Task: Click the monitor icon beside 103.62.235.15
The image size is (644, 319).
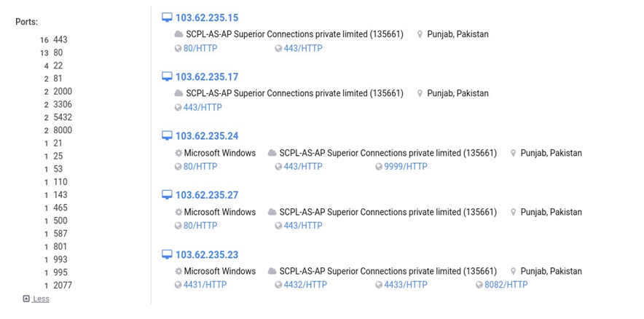Action: (x=167, y=17)
